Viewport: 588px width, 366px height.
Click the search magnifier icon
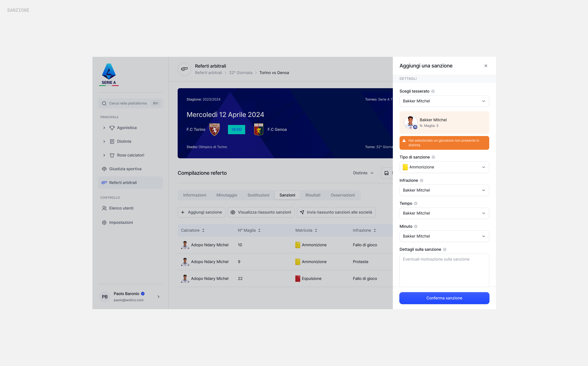pyautogui.click(x=104, y=103)
